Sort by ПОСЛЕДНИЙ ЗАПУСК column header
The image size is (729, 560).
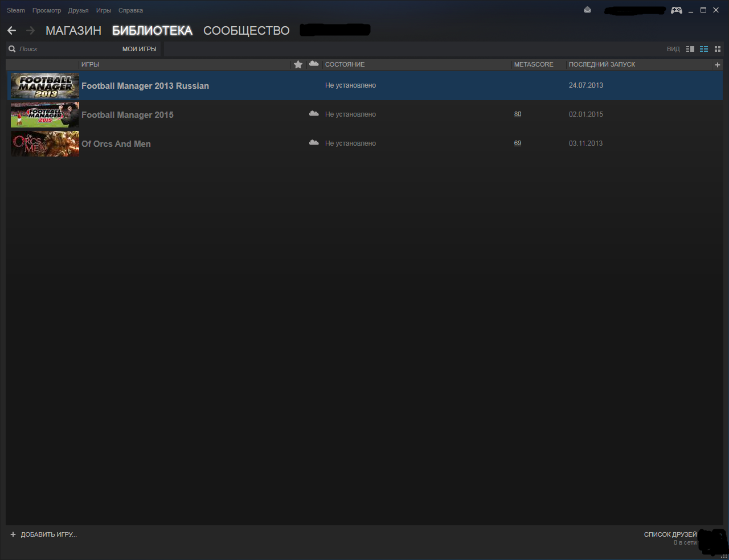coord(602,64)
